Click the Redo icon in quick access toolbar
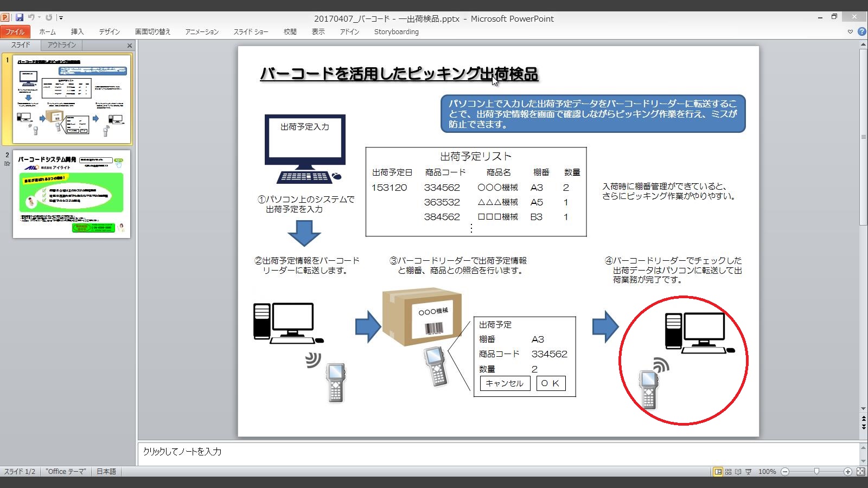The image size is (868, 488). [x=49, y=18]
